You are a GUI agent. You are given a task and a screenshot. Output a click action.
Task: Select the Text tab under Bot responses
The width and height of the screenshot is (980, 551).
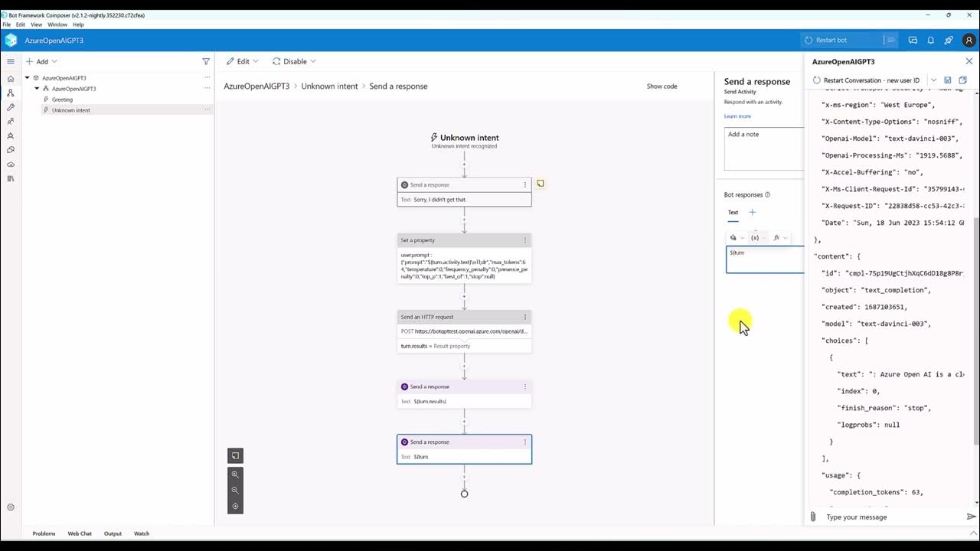[x=733, y=213]
